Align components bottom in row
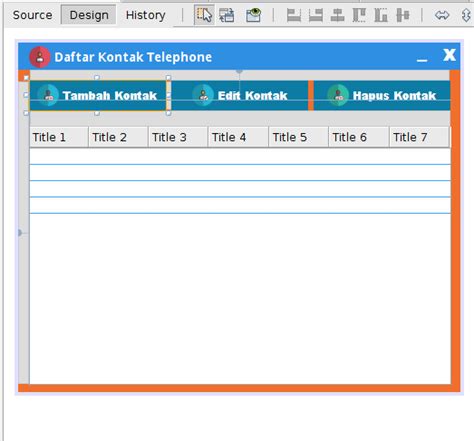 [381, 15]
